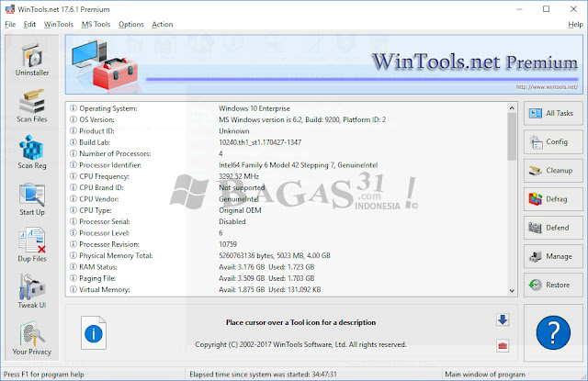Open the Scan Reg registry scanner
Viewport: 588px width, 381px height.
click(32, 152)
